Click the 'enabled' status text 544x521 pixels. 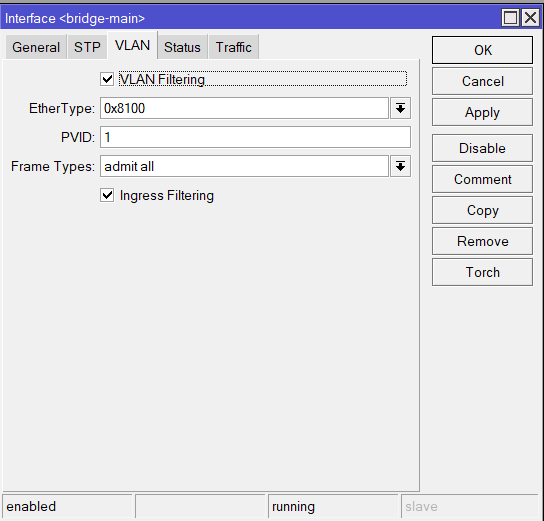[31, 506]
